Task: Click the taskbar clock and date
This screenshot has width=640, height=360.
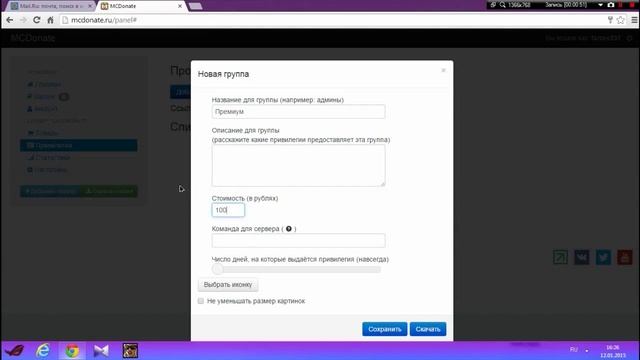Action: point(613,351)
